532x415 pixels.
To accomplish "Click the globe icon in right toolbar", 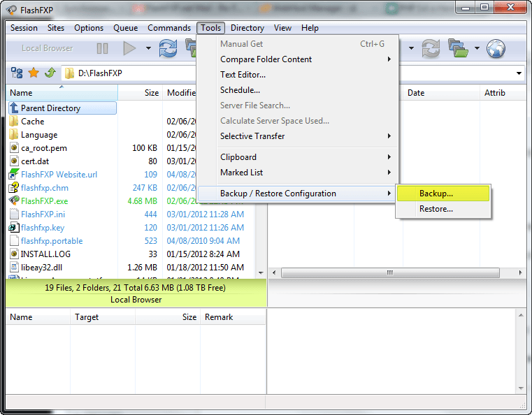I will [496, 48].
